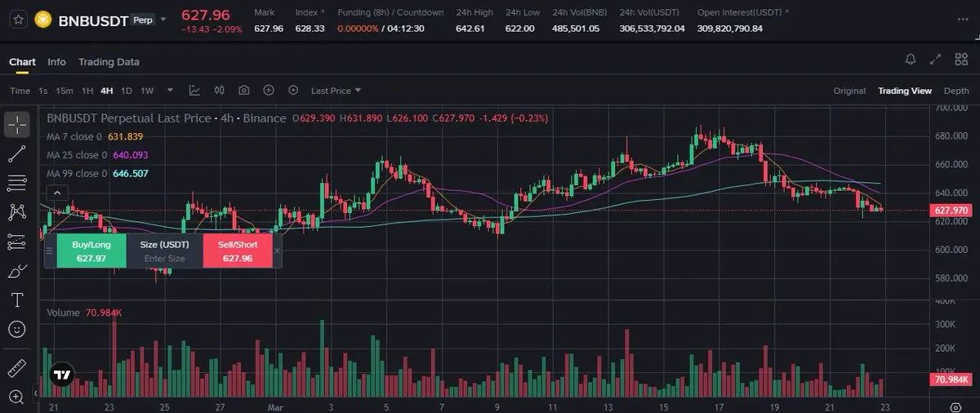Select the 1H time interval

click(x=87, y=91)
